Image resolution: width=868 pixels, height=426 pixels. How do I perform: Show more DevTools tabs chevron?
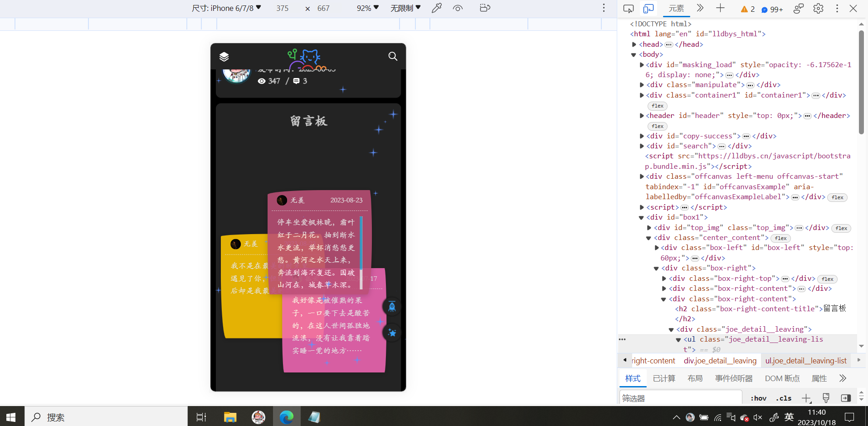[700, 8]
